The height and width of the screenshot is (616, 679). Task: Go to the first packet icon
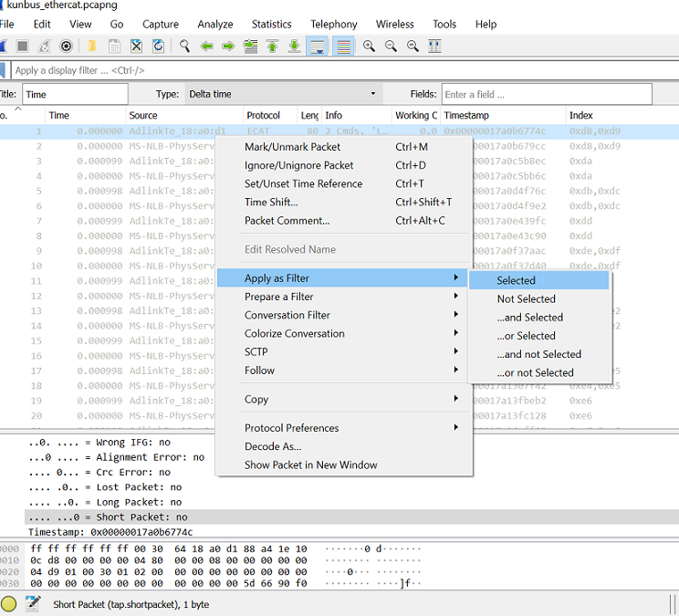click(272, 46)
